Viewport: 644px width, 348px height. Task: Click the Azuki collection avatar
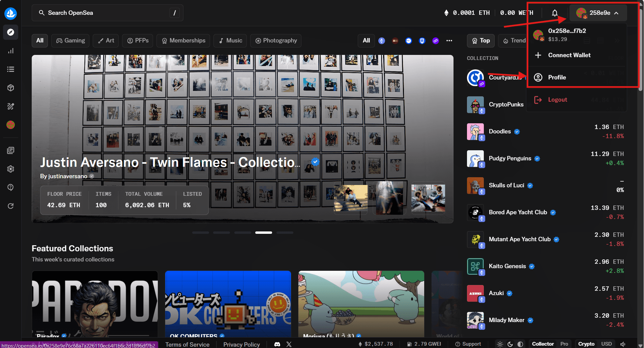475,293
